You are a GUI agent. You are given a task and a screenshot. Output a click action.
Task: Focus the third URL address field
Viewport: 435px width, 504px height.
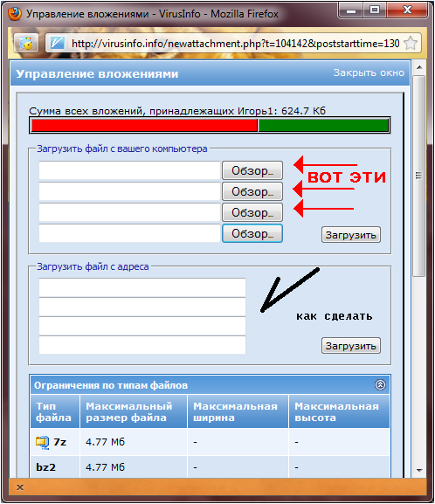pos(142,326)
